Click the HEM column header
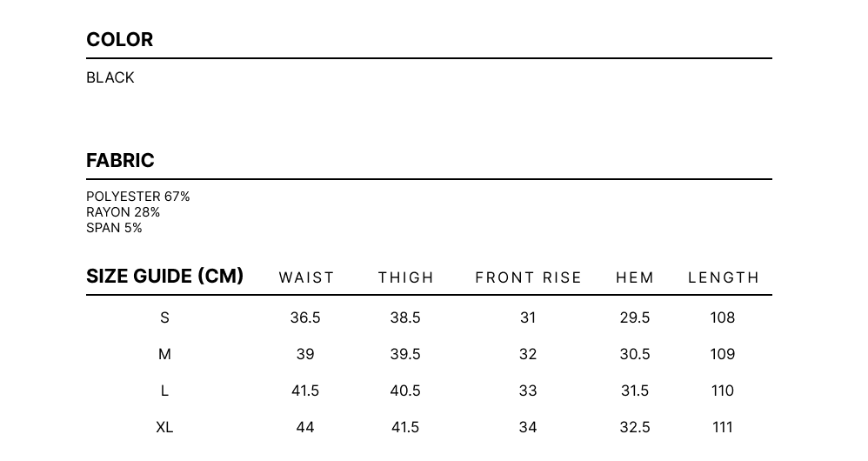The height and width of the screenshot is (461, 868). [635, 277]
